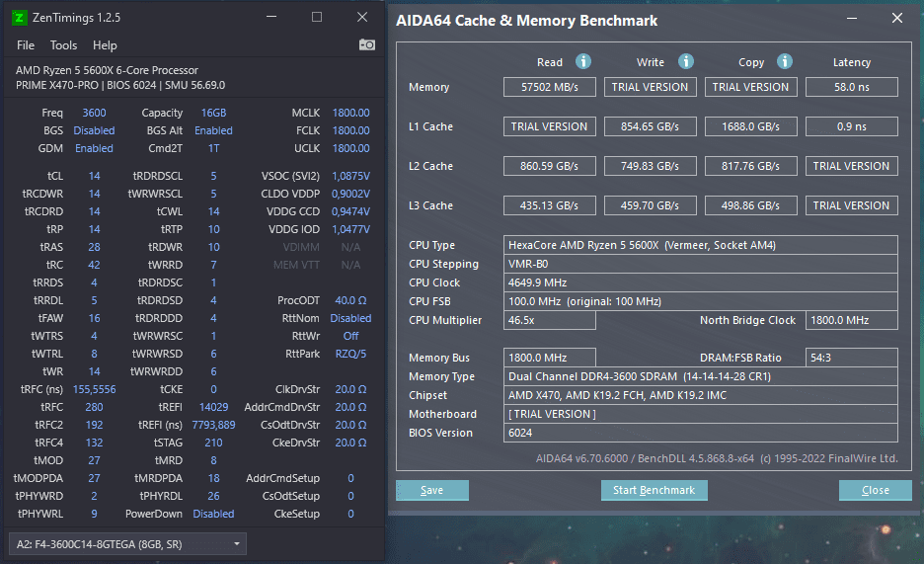Viewport: 924px width, 564px height.
Task: Click the FCLK value 1800.00
Action: tap(350, 130)
